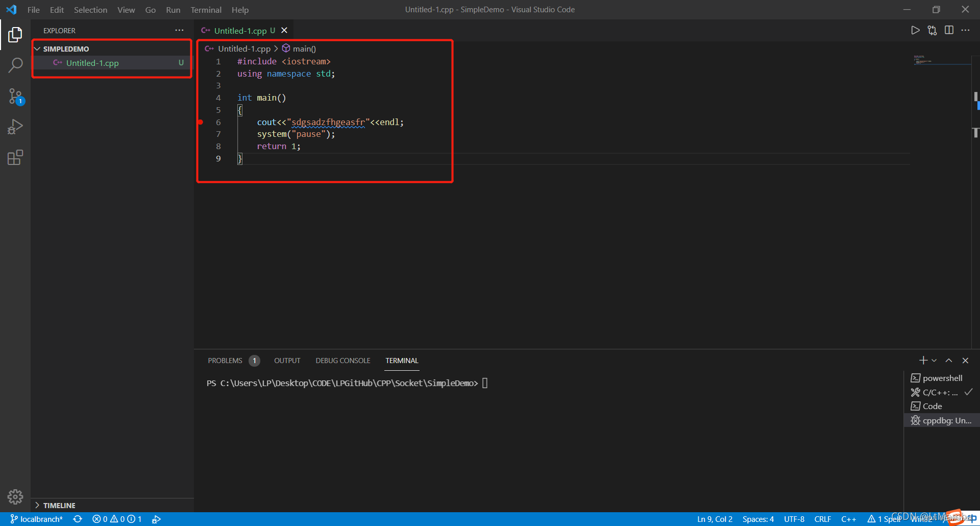Open the Source Control view
980x526 pixels.
(15, 96)
